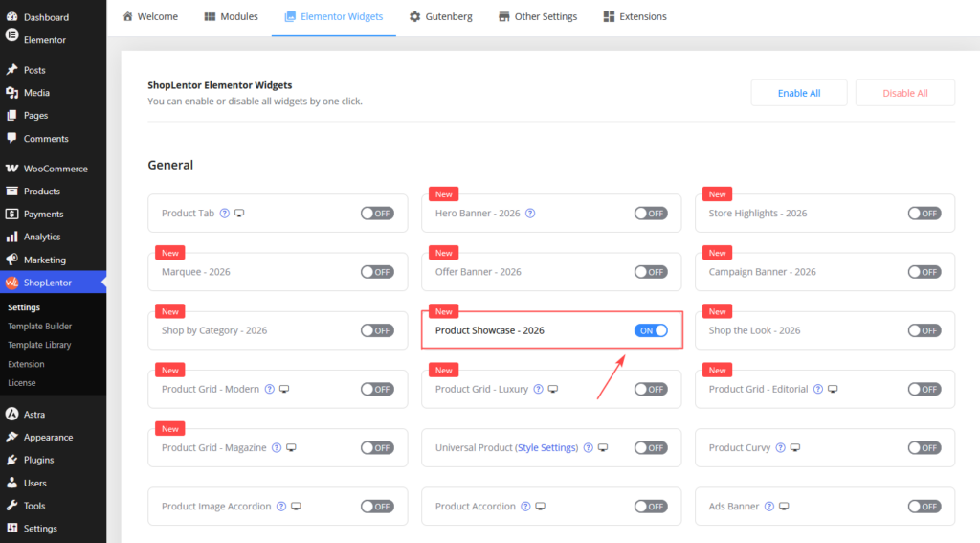Click help icon next to Universal Product
Screen dimensions: 980x543
pos(589,448)
